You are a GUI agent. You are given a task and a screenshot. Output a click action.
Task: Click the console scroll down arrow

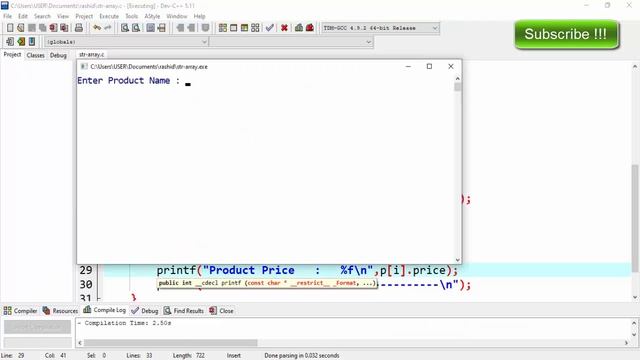click(x=458, y=260)
